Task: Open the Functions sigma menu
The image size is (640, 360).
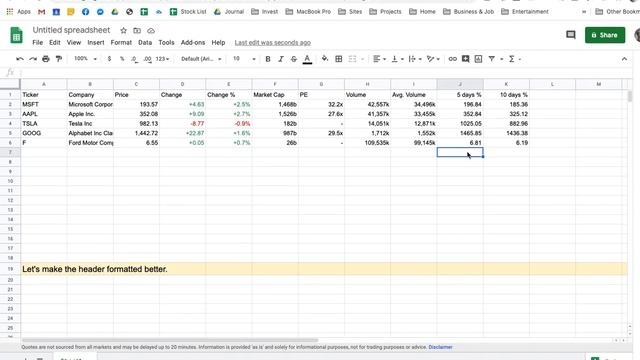Action: [512, 59]
